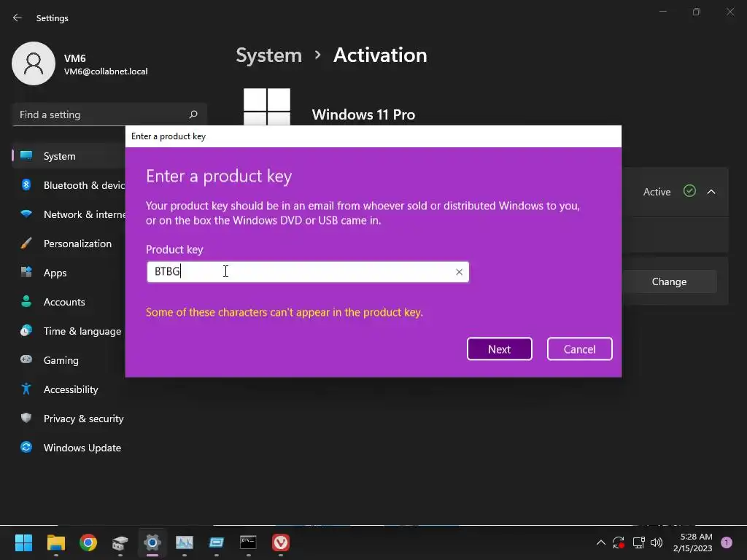Click the Gaming controller icon in sidebar

[x=26, y=359]
